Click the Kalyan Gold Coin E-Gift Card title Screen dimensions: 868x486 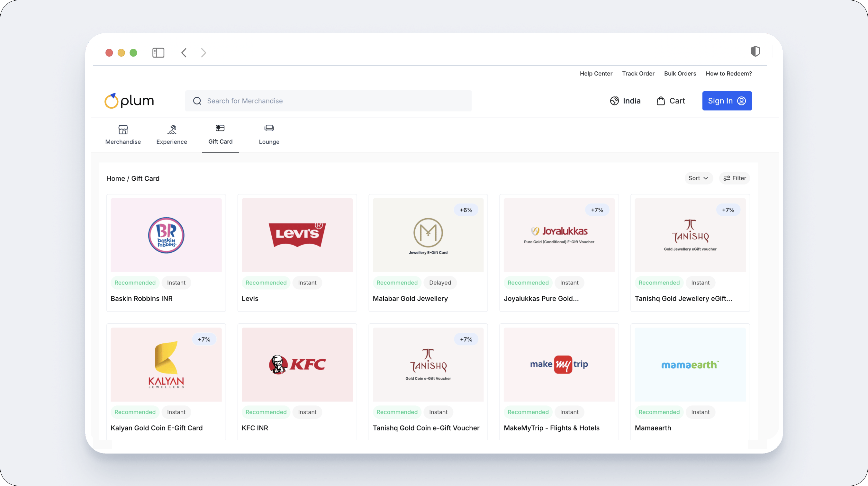click(157, 428)
